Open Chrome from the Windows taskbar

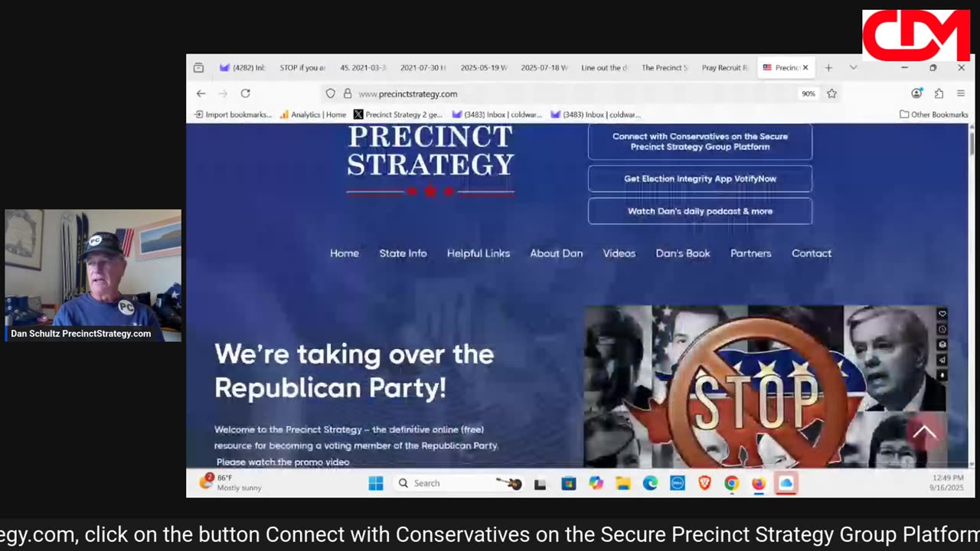pos(731,483)
